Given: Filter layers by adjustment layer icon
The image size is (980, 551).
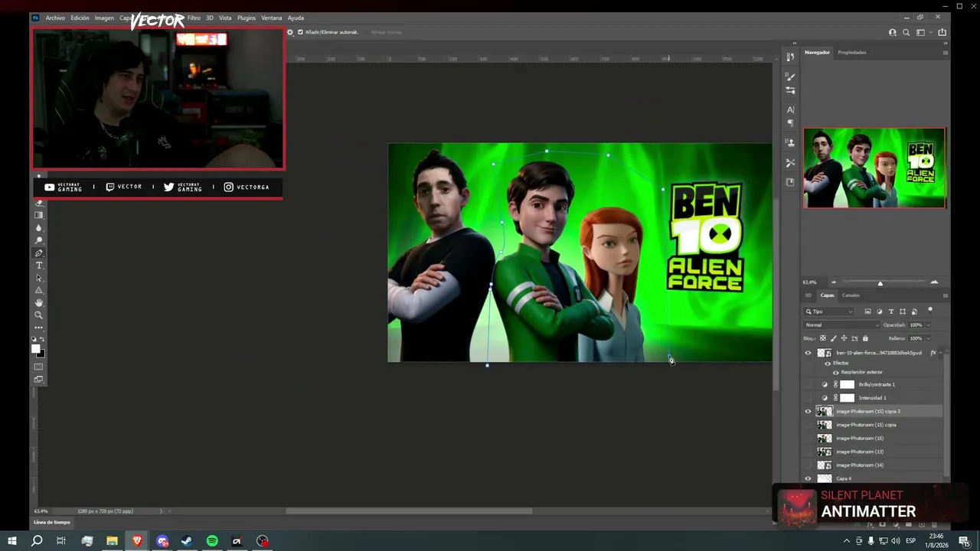Looking at the screenshot, I should pos(879,311).
